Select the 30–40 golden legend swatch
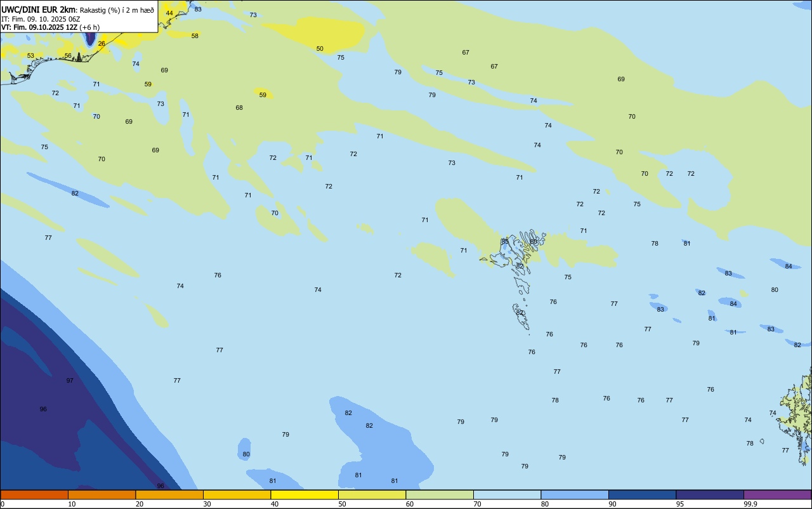812x509 pixels. click(x=237, y=494)
